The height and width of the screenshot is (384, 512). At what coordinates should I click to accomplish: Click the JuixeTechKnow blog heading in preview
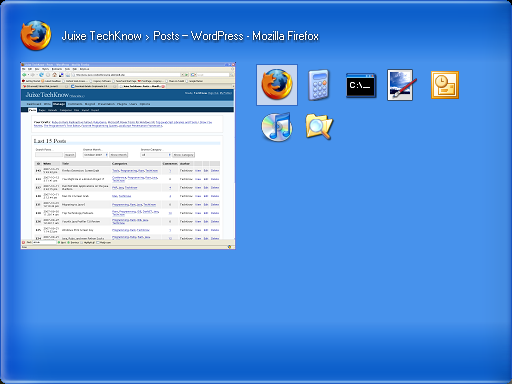point(47,95)
